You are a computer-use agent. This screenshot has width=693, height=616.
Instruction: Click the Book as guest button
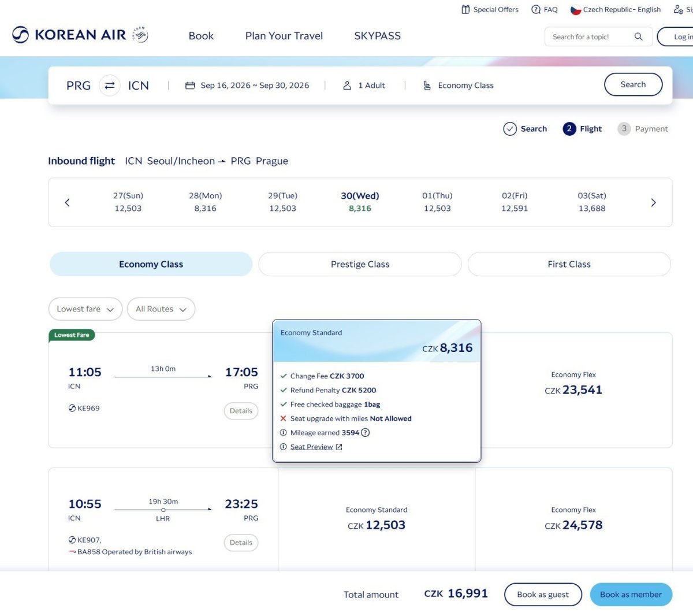[x=542, y=595]
